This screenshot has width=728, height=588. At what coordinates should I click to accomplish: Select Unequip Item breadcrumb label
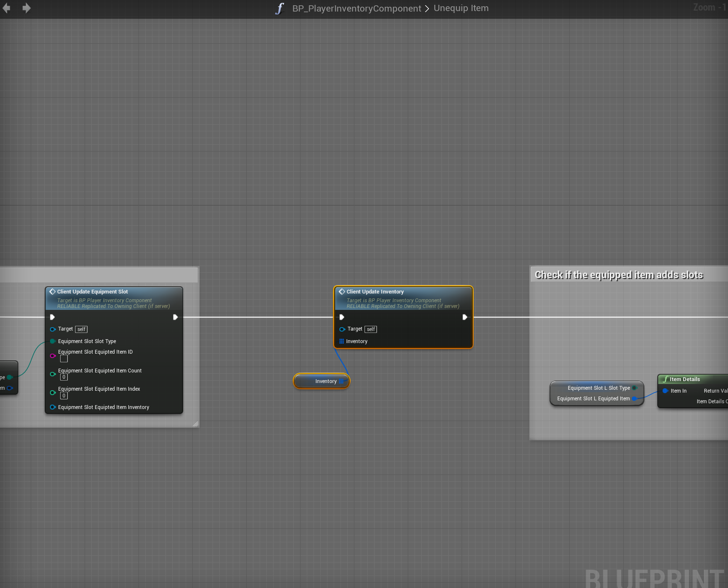pos(461,8)
